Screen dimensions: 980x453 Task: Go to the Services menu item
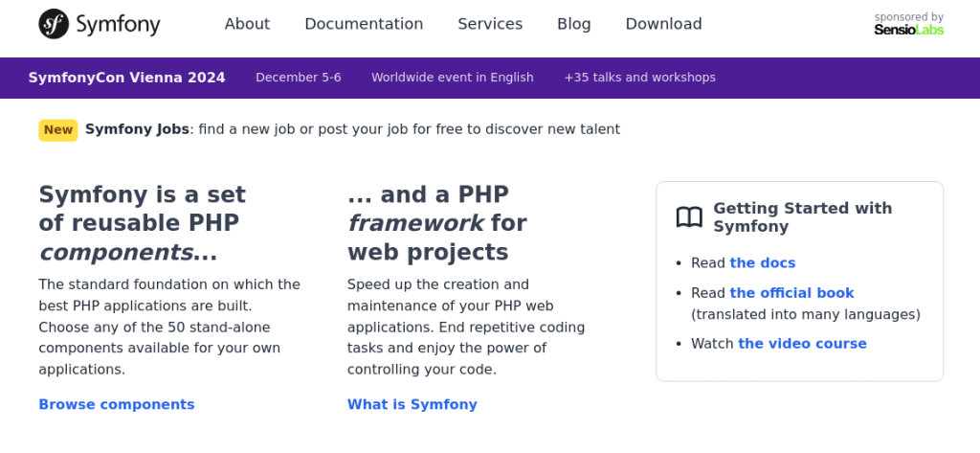click(x=490, y=24)
